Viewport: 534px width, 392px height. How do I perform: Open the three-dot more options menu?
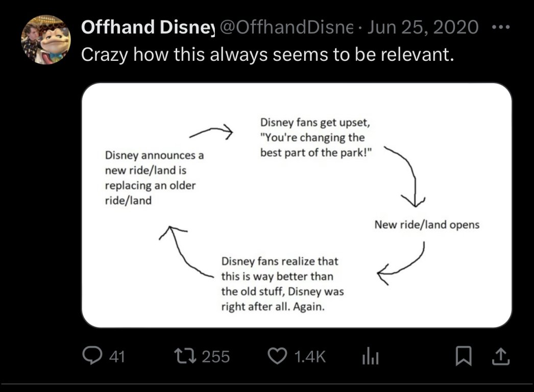pyautogui.click(x=502, y=26)
